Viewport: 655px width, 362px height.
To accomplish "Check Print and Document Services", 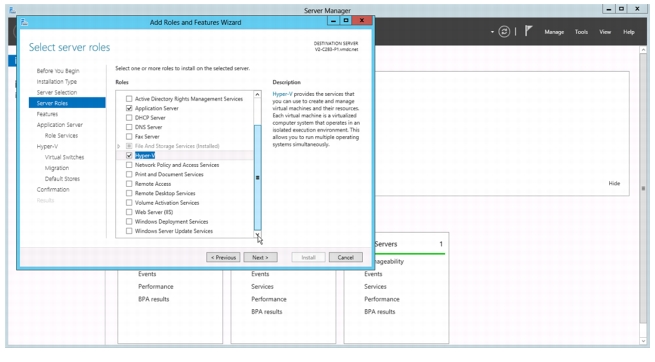I will click(x=129, y=174).
